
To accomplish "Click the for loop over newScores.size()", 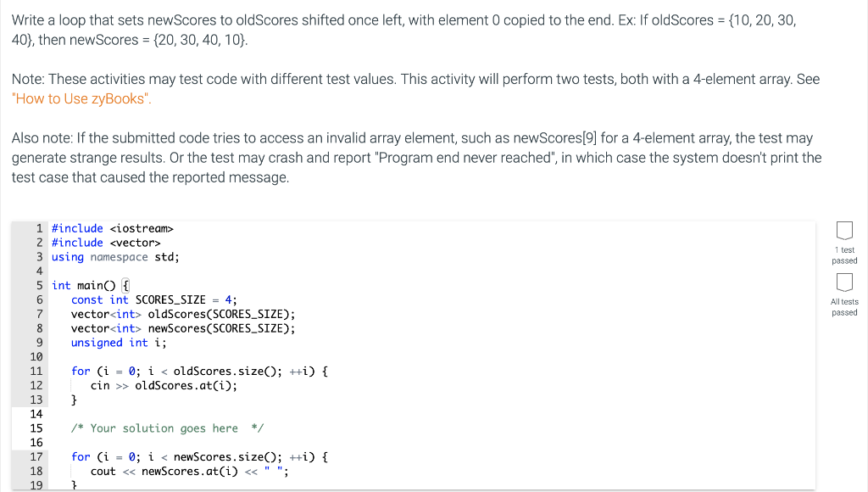I will [199, 457].
